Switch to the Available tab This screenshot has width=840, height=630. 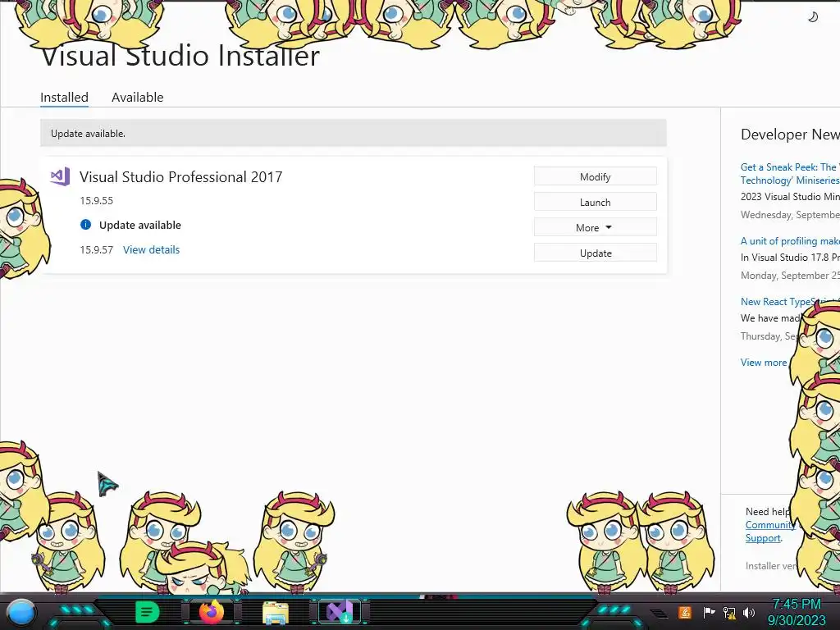[138, 98]
